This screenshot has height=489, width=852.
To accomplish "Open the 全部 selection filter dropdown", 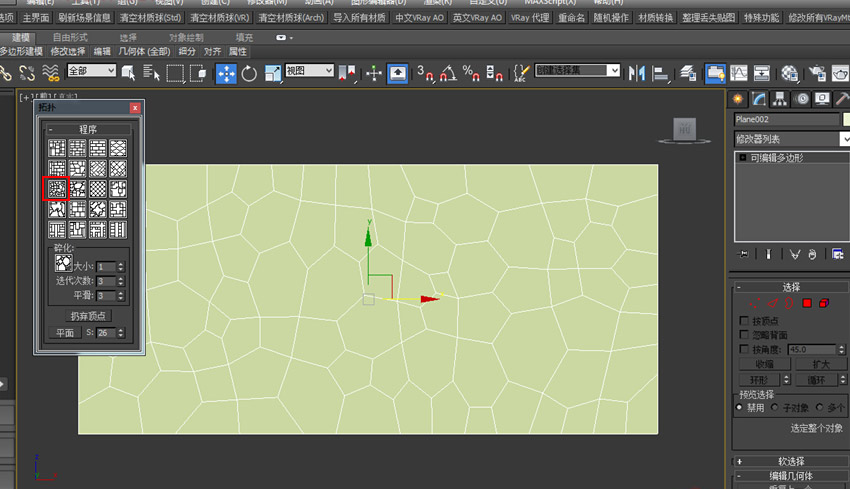I will pos(91,71).
